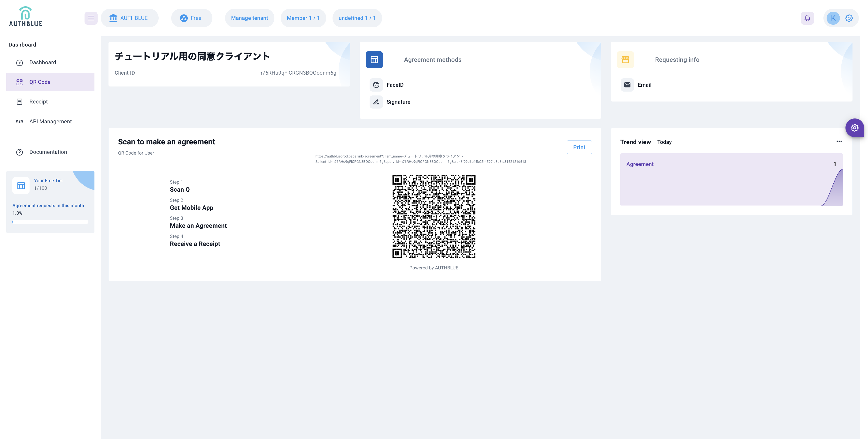
Task: Open Manage tenant
Action: (249, 18)
